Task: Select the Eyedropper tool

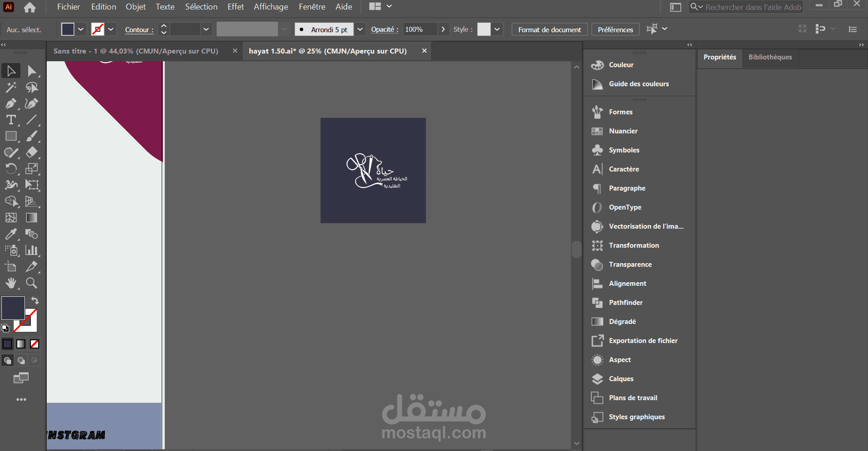Action: point(11,234)
